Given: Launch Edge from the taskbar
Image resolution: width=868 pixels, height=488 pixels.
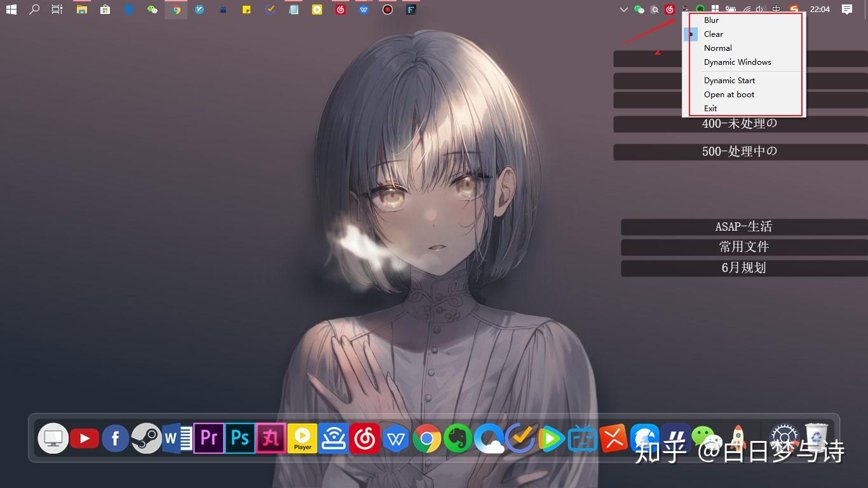Looking at the screenshot, I should pyautogui.click(x=129, y=10).
